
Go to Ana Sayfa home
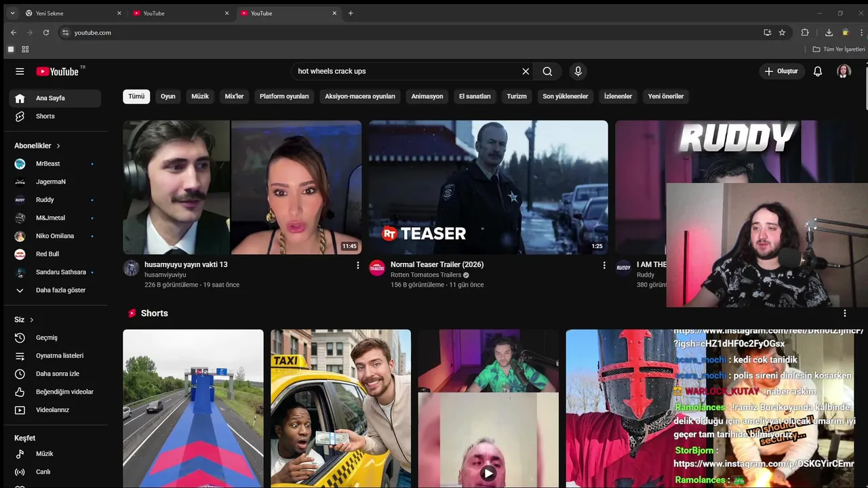(55, 98)
